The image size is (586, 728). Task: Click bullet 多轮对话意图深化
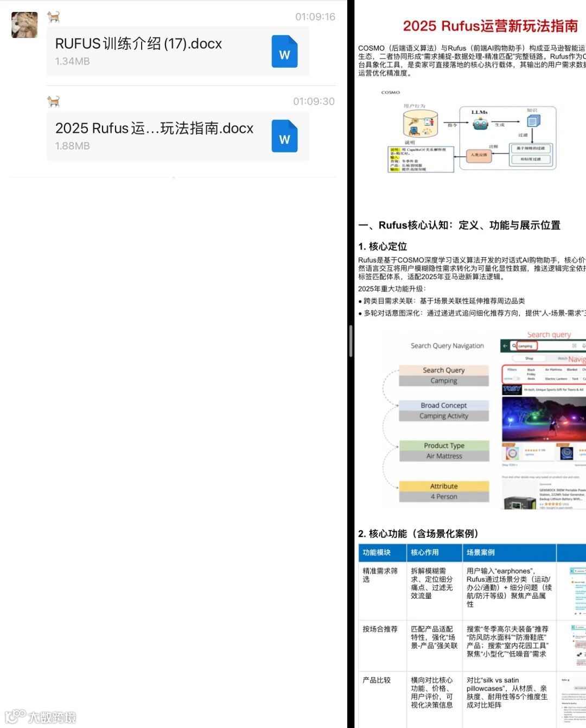click(x=472, y=313)
